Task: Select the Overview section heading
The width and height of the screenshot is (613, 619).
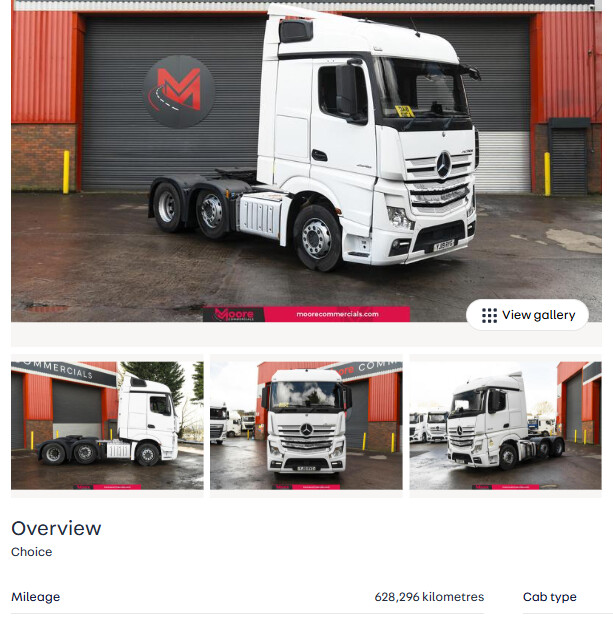Action: pos(56,528)
